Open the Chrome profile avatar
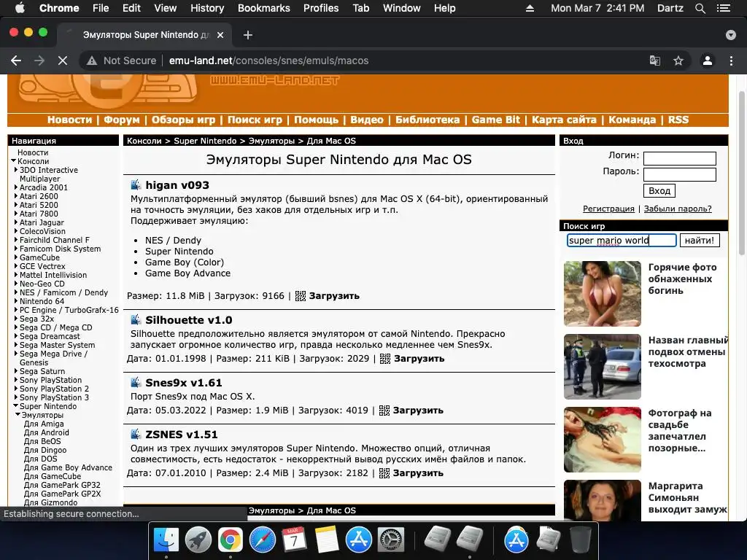The image size is (747, 560). point(708,61)
